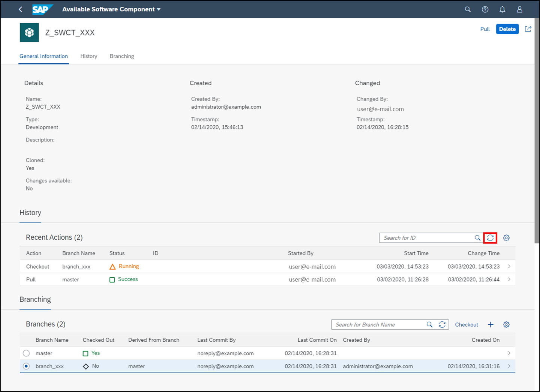Open Available Software Component title dropdown
The width and height of the screenshot is (540, 392).
tap(111, 9)
